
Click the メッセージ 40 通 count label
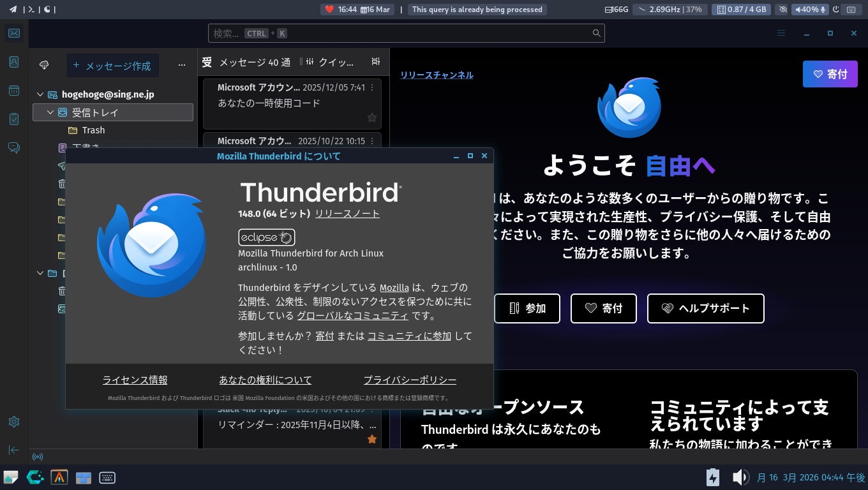[x=255, y=62]
